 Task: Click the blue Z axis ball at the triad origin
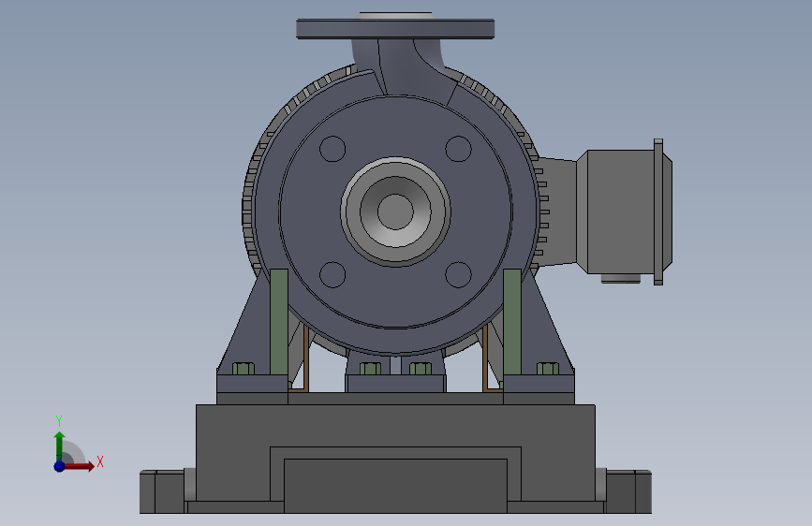pos(59,466)
